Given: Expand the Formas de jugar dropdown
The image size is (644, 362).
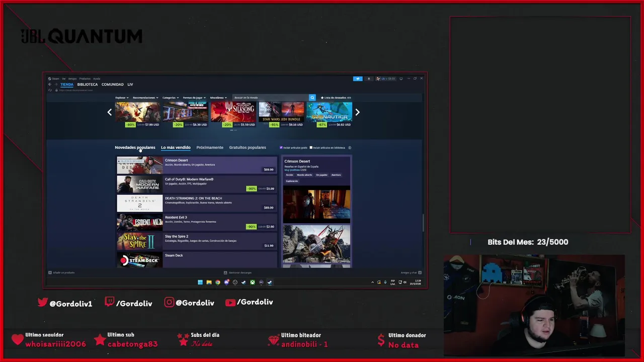Looking at the screenshot, I should point(194,98).
